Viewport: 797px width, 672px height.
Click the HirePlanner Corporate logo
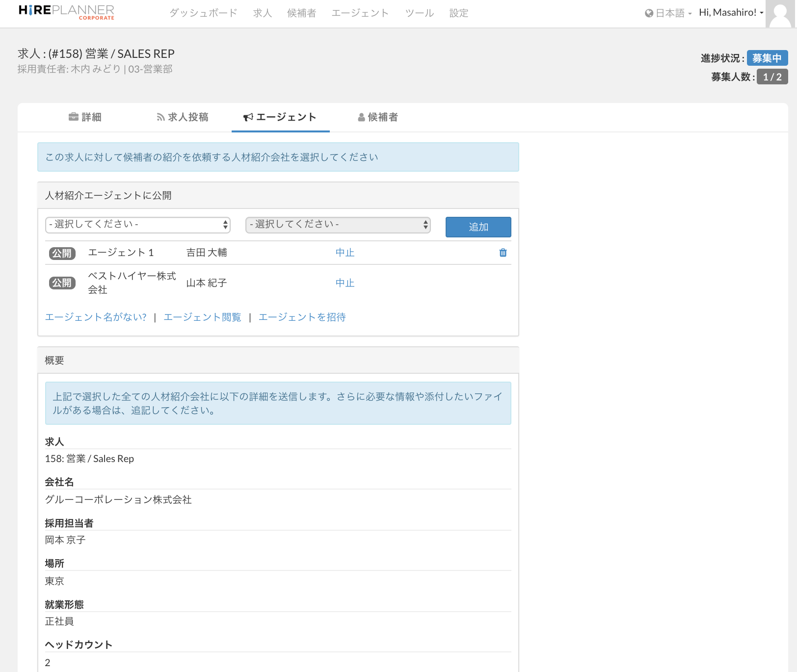[66, 12]
